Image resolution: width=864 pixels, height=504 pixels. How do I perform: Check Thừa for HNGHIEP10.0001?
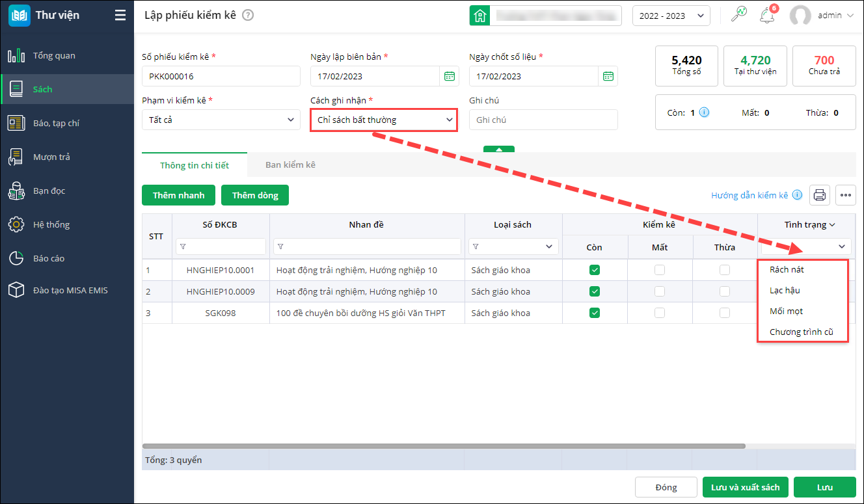click(725, 270)
